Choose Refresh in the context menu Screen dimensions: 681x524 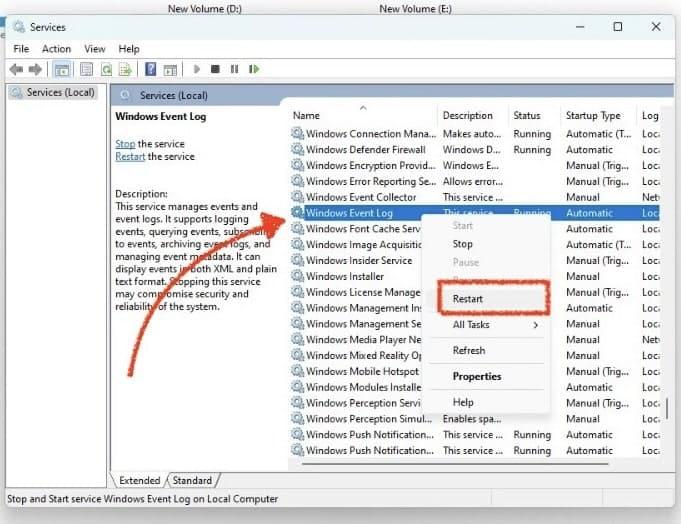click(x=486, y=350)
